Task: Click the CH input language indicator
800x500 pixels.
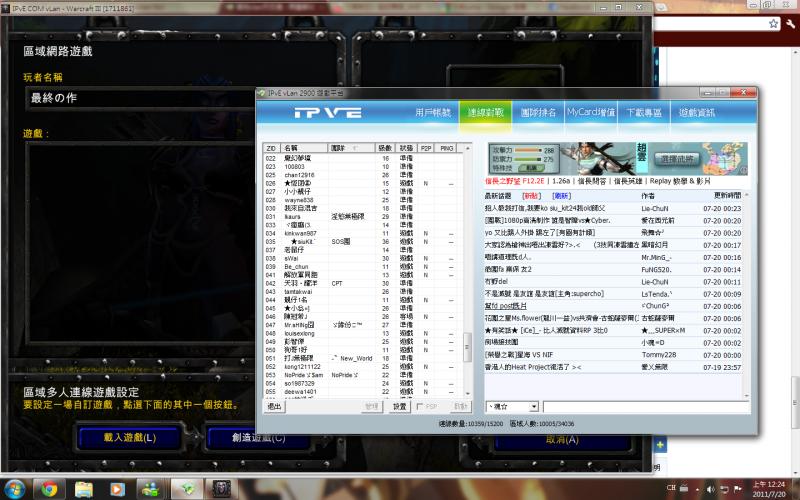Action: [671, 488]
